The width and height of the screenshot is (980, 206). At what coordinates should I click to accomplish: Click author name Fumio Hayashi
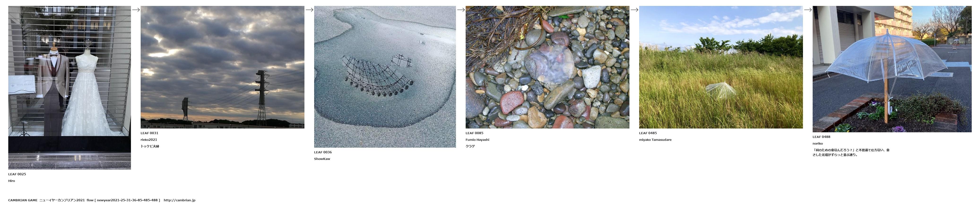477,139
